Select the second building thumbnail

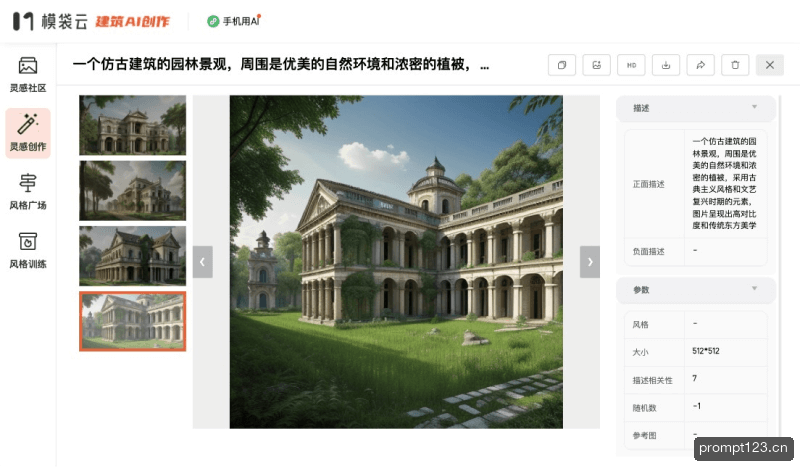[133, 190]
